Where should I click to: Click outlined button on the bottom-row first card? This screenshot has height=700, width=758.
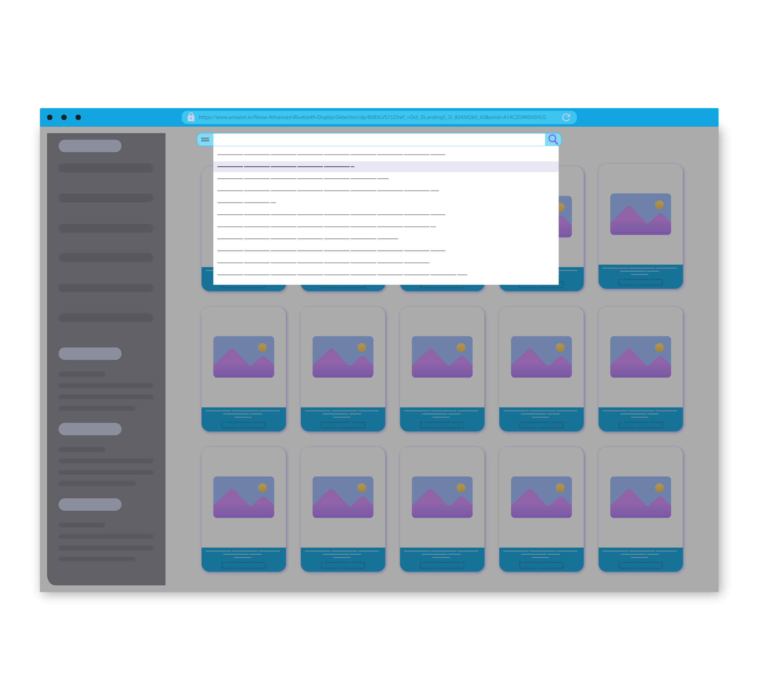(x=244, y=565)
